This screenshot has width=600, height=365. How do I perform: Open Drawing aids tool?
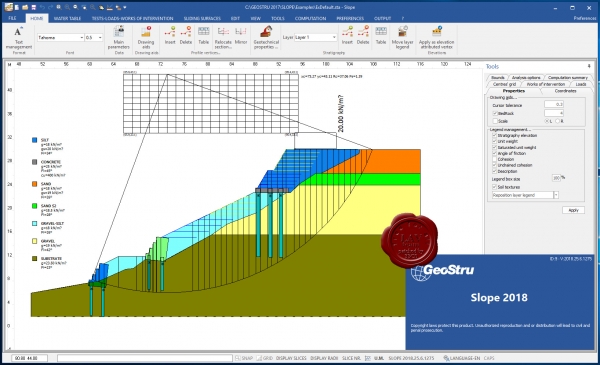click(x=146, y=38)
